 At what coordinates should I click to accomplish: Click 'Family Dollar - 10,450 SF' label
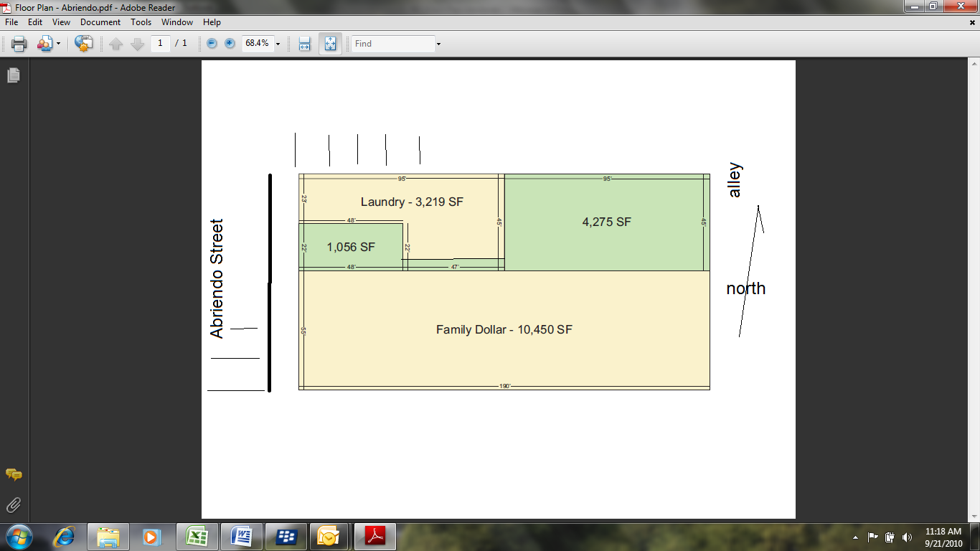tap(504, 330)
